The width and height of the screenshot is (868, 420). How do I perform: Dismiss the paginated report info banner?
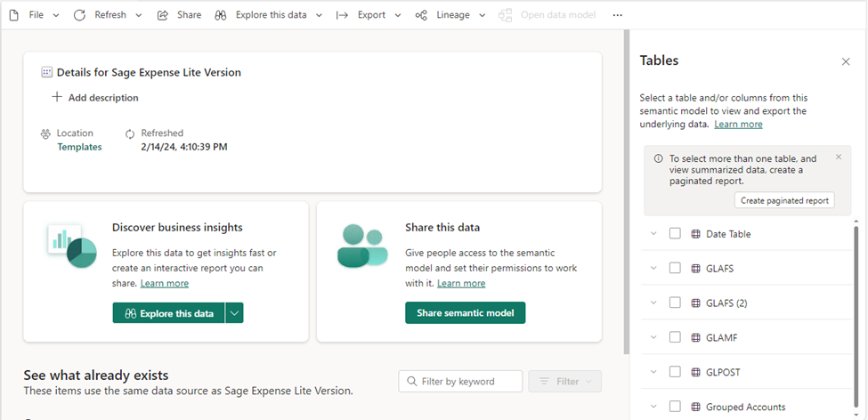pyautogui.click(x=838, y=157)
